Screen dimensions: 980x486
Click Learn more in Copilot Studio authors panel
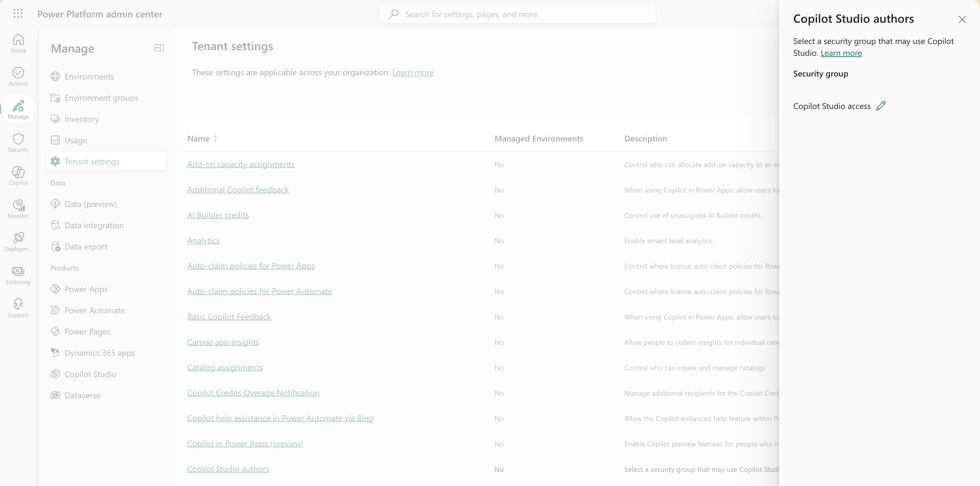coord(841,53)
